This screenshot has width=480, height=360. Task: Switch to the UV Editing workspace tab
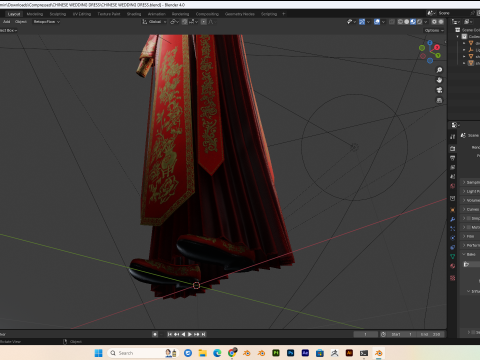(x=82, y=14)
